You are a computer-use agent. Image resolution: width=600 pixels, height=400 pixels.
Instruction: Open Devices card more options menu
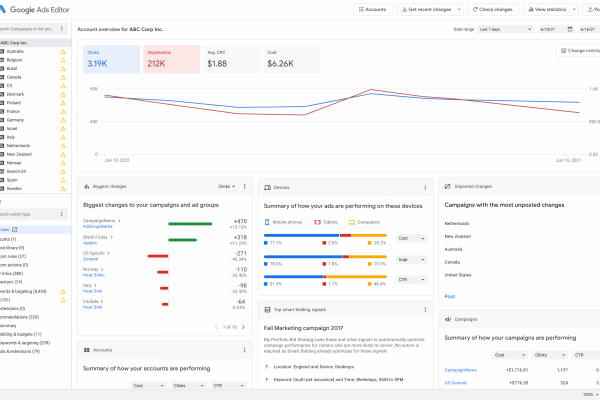pyautogui.click(x=425, y=188)
